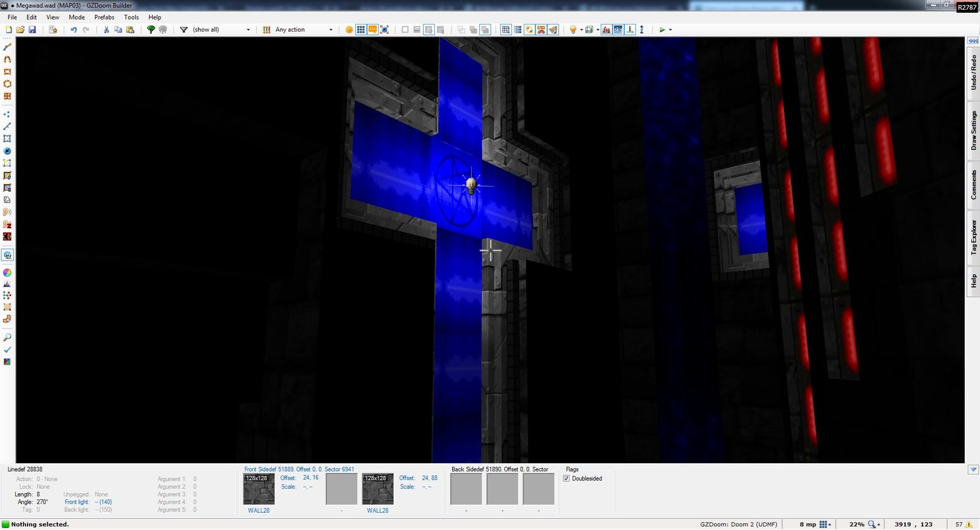Expand the dynamic lights dropdown arrow
The image size is (980, 530).
[x=581, y=29]
